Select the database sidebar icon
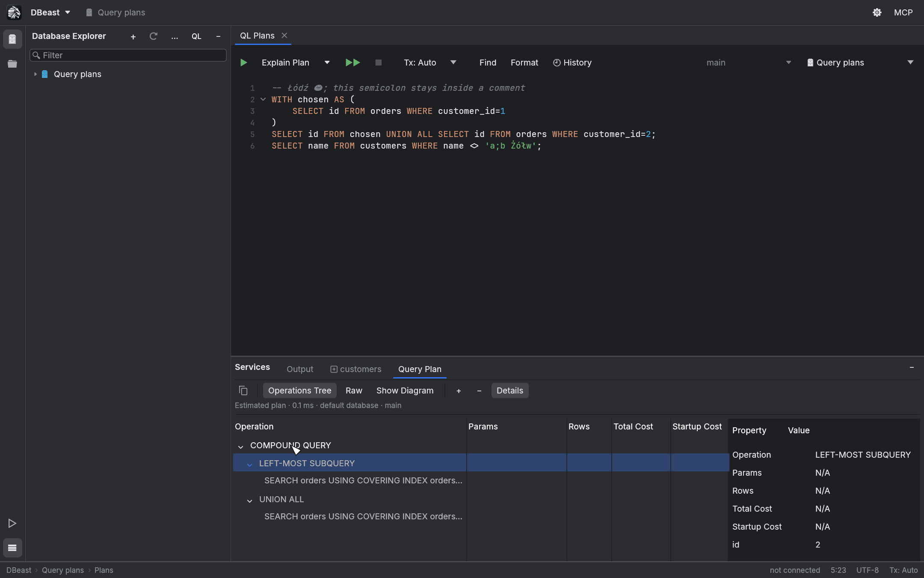 (x=12, y=39)
